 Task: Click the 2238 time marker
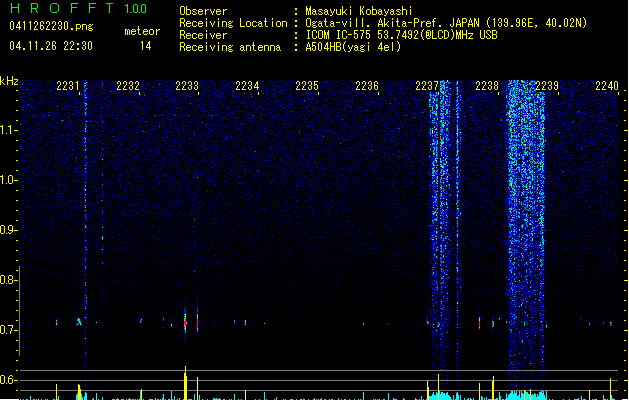point(487,86)
